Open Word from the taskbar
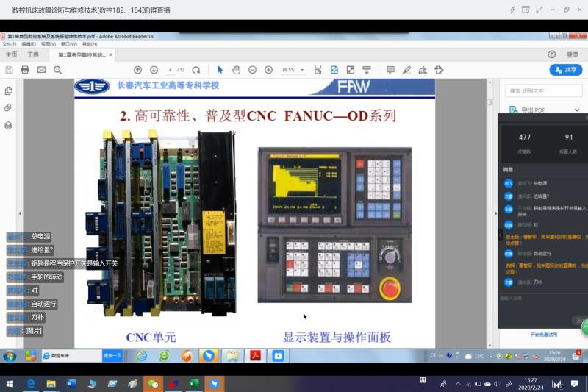Viewport: 588px width, 392px height. (x=71, y=384)
